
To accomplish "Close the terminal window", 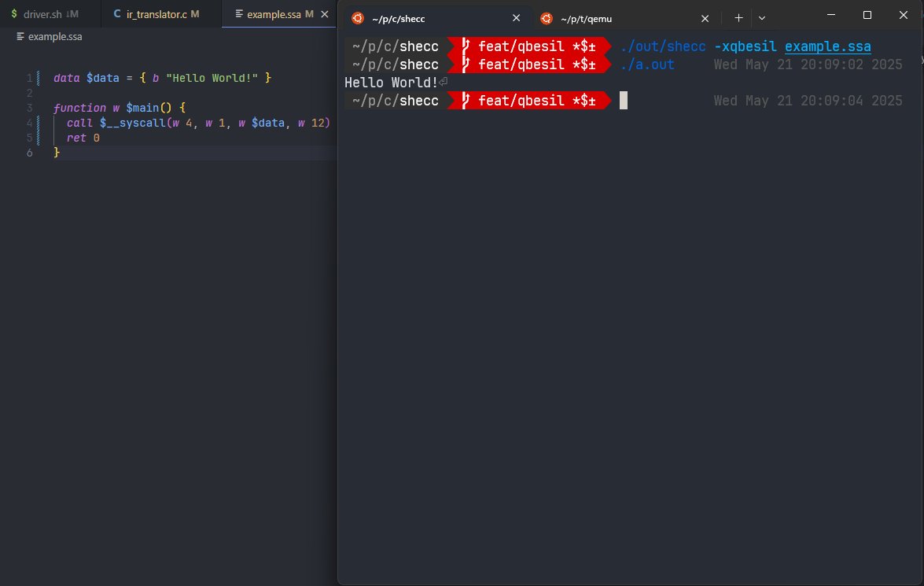I will [x=904, y=15].
